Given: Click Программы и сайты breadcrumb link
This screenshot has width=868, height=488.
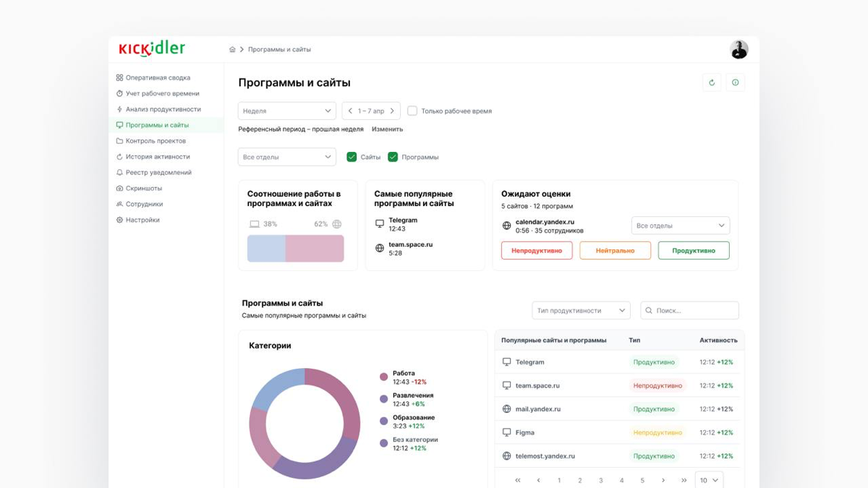Looking at the screenshot, I should tap(279, 50).
